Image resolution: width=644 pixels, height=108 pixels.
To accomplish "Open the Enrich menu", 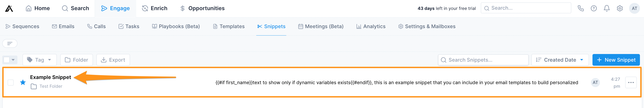I will pyautogui.click(x=155, y=9).
